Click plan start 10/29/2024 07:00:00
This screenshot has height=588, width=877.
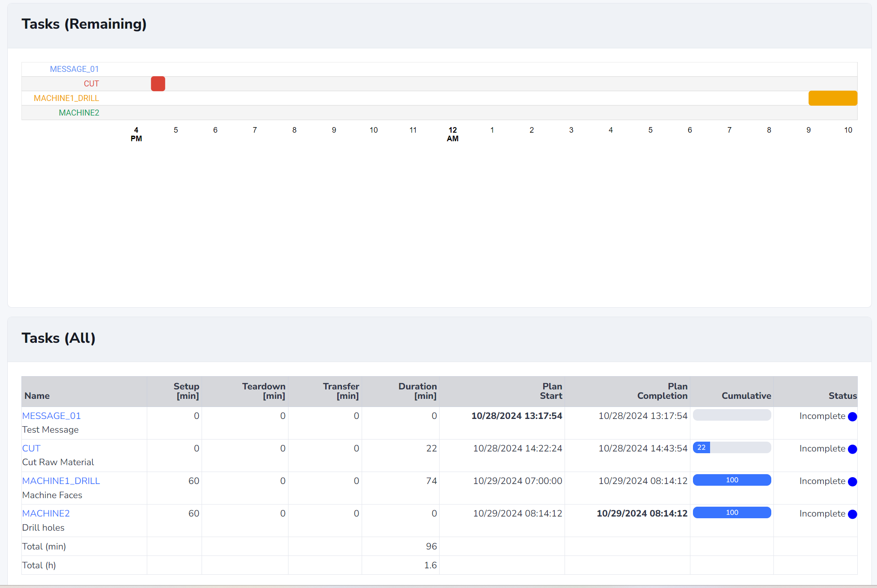coord(517,481)
